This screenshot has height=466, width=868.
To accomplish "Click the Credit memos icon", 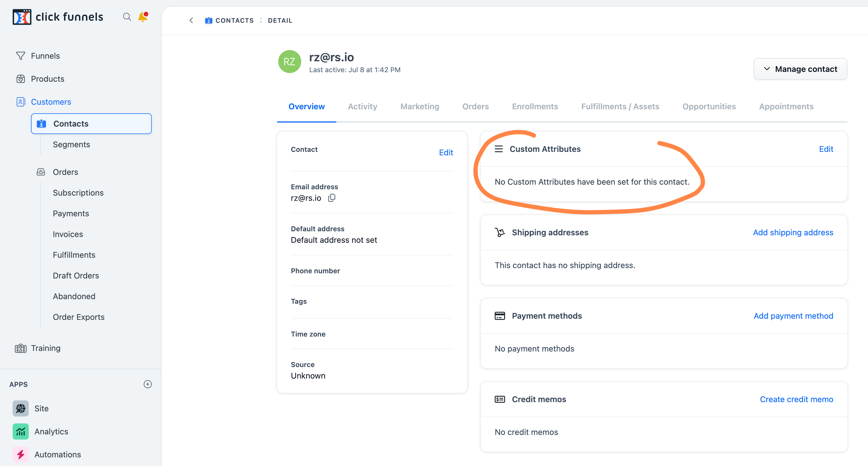I will [x=500, y=399].
